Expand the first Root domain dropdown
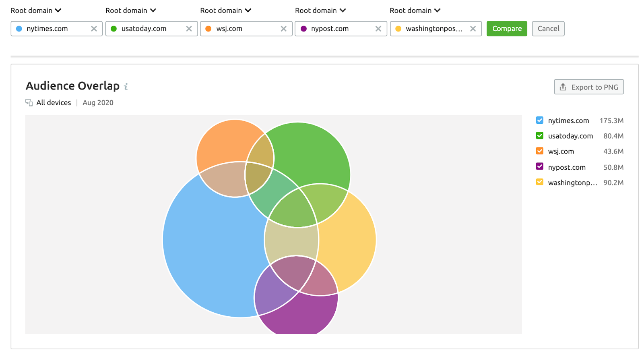 [x=36, y=10]
